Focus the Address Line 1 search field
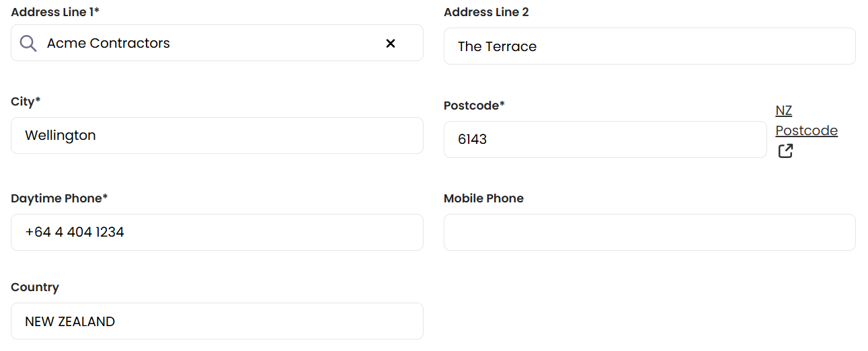Image resolution: width=868 pixels, height=351 pixels. pos(208,44)
